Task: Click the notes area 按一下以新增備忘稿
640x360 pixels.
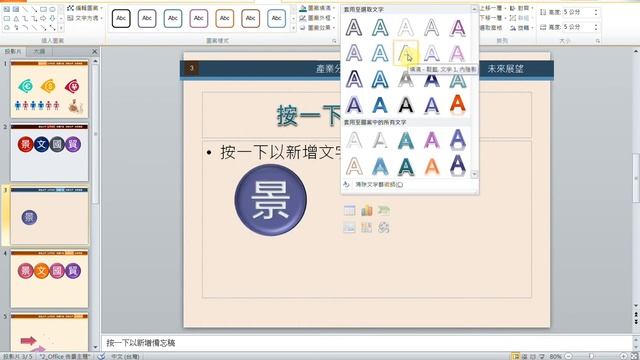Action: point(141,343)
